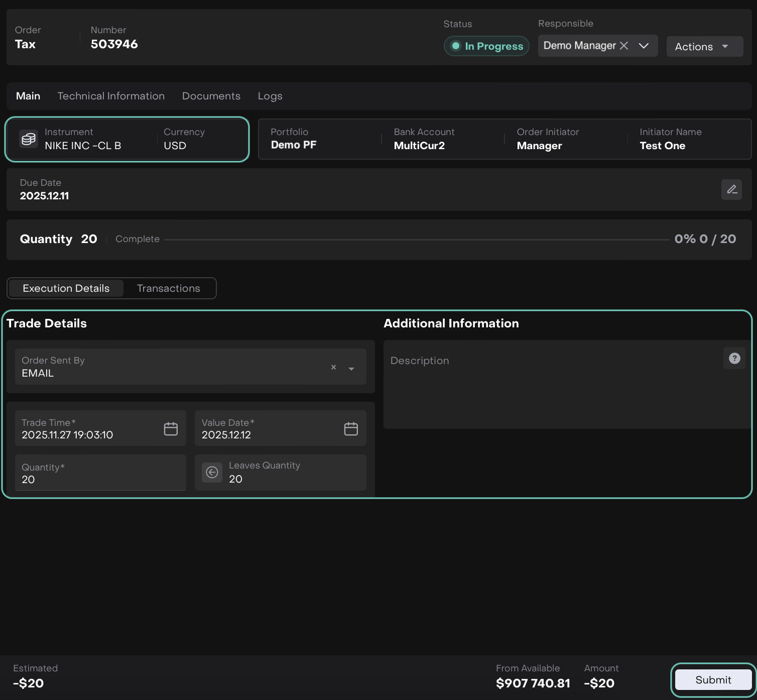Click the Leaves Quantity left-arrow icon
Screen dimensions: 757x700
[212, 473]
